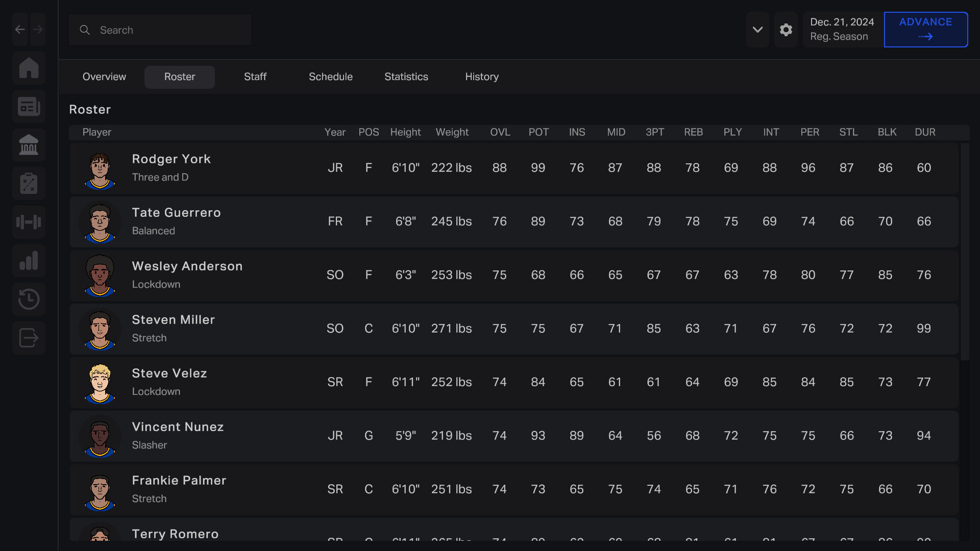Viewport: 980px width, 551px height.
Task: Open the News section via the newspaper icon
Action: tap(29, 106)
